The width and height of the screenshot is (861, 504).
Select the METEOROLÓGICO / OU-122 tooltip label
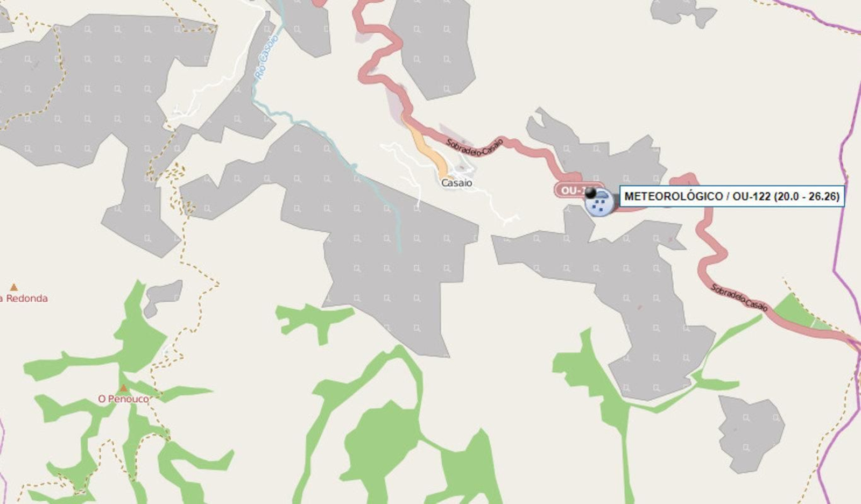point(732,196)
